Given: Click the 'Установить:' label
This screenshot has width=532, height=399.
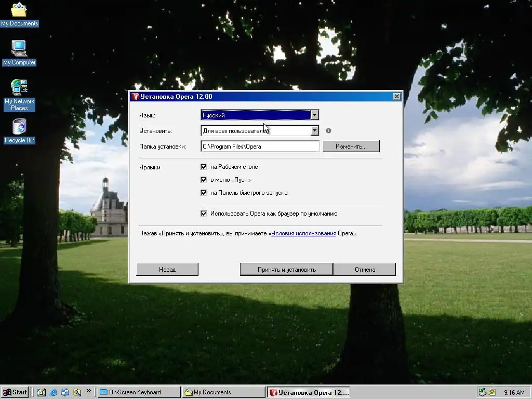Looking at the screenshot, I should coord(155,131).
